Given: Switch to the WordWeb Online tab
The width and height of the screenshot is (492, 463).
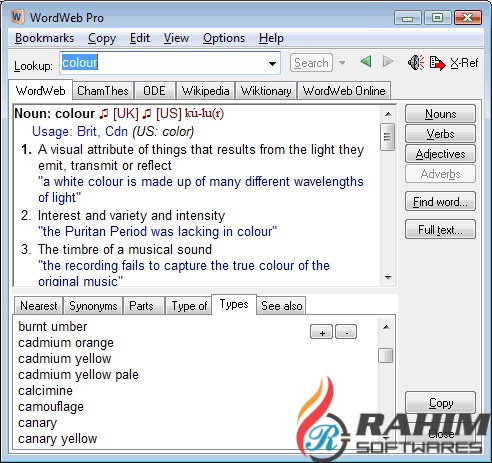Looking at the screenshot, I should [x=344, y=91].
